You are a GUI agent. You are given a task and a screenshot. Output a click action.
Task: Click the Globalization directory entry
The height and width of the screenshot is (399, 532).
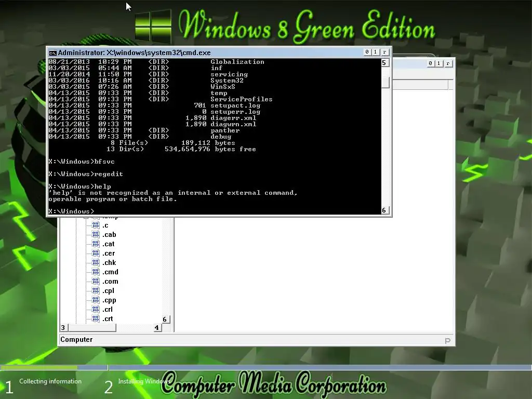(x=237, y=62)
